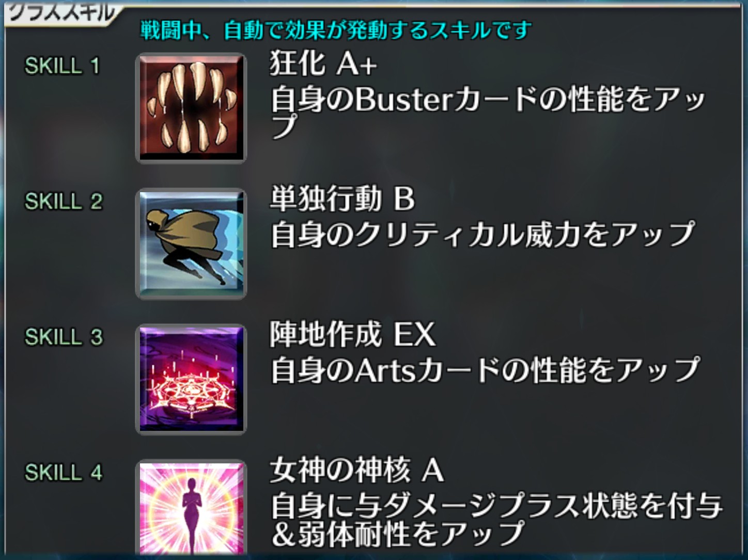Select the SKILL 3 label

point(64,337)
